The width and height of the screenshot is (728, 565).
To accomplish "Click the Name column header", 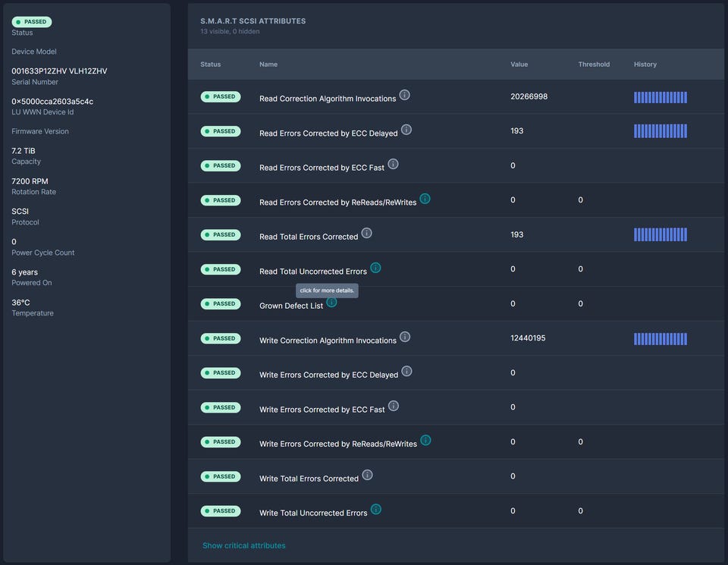I will click(268, 64).
